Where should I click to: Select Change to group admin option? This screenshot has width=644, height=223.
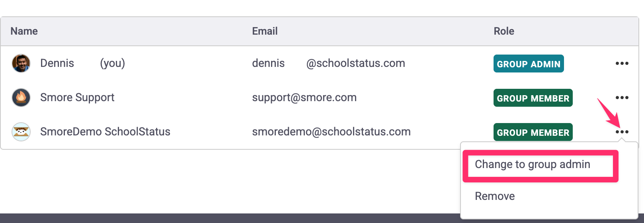pos(533,164)
